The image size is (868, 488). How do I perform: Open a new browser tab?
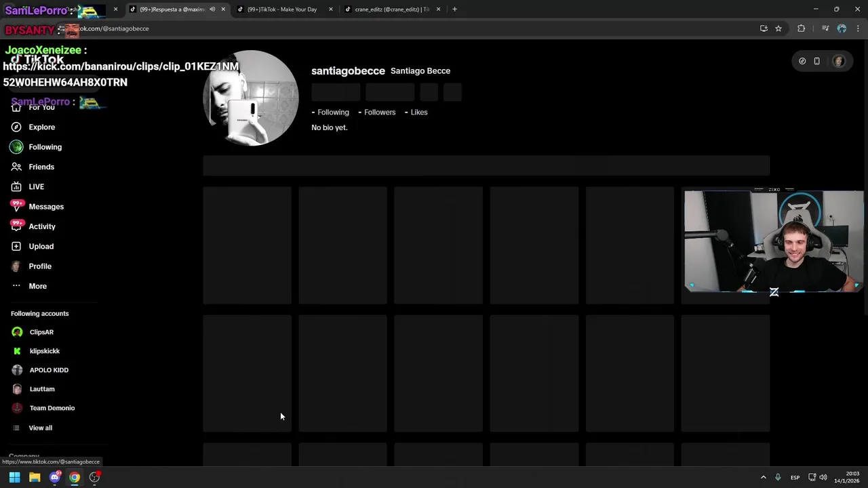pos(454,9)
